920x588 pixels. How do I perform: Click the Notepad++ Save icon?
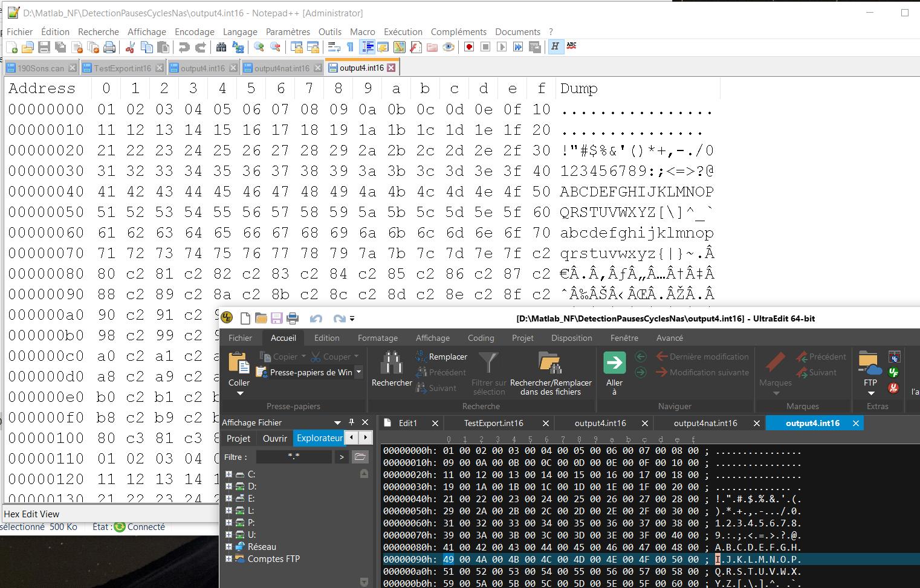(44, 47)
